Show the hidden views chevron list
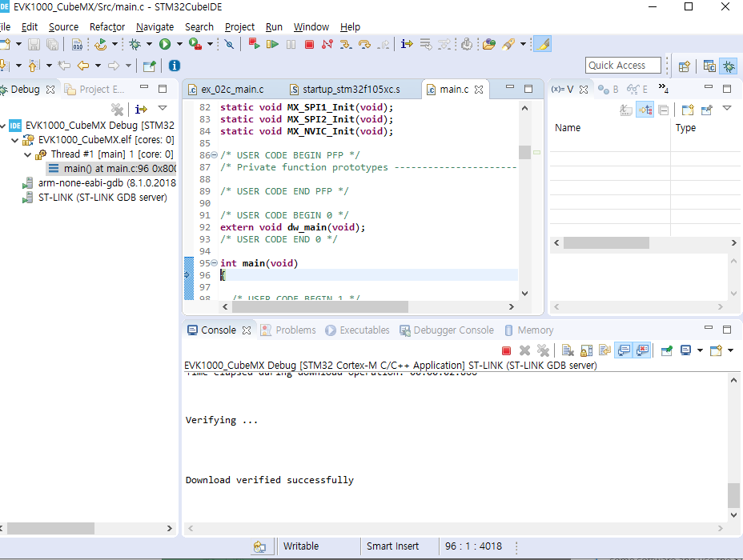Screen dimensions: 743x560 664,88
